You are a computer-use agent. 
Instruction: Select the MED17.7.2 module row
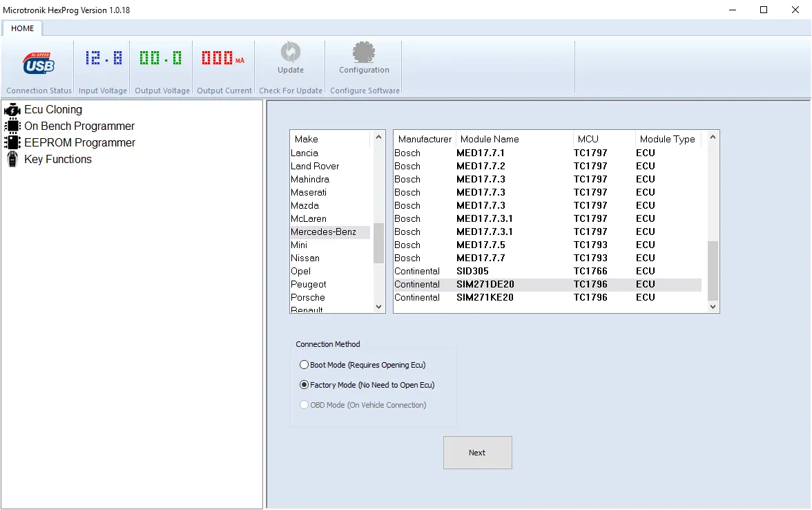548,166
